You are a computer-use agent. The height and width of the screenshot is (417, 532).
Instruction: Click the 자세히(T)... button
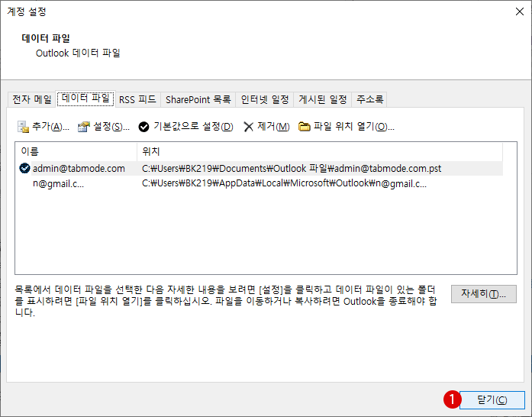[484, 294]
